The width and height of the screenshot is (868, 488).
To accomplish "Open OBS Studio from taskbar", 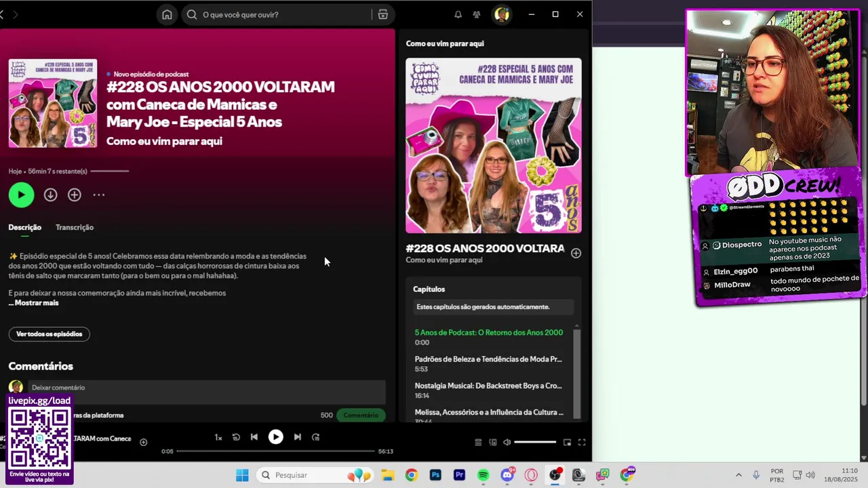I will 555,475.
